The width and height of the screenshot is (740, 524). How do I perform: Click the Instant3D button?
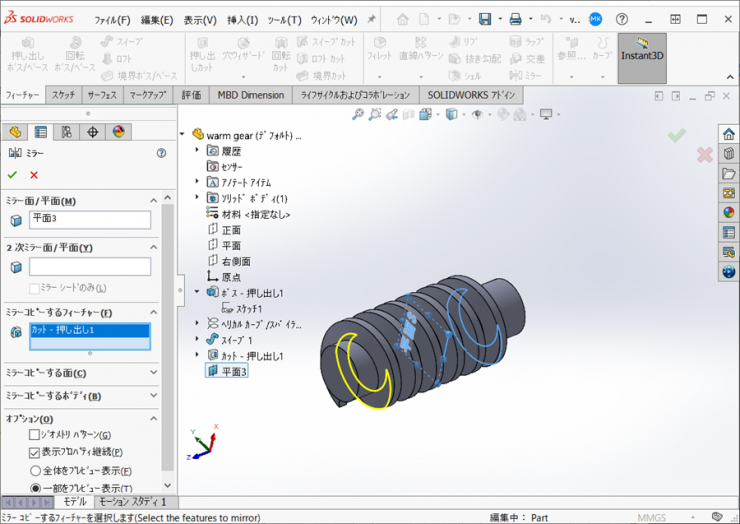point(641,56)
